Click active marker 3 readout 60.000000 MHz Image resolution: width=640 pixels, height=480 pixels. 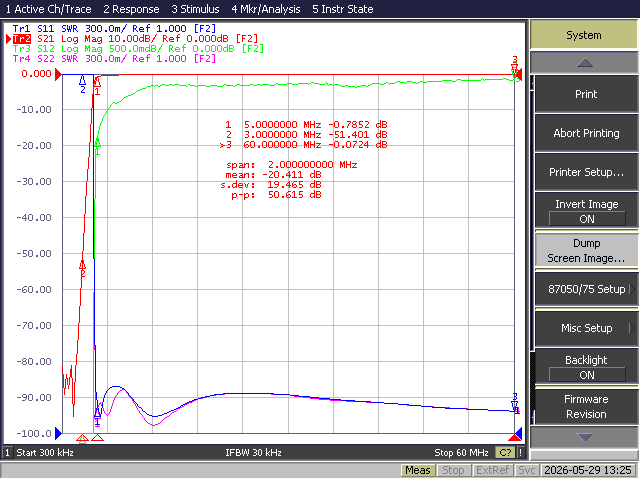(303, 144)
